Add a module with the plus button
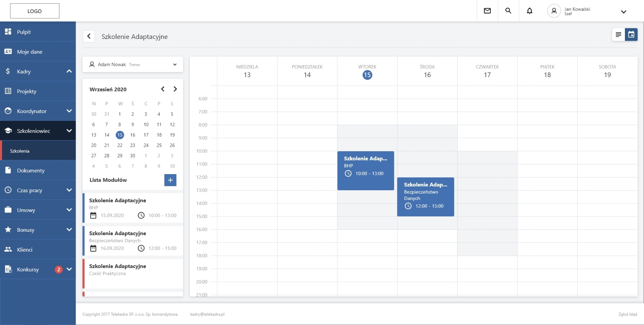The width and height of the screenshot is (644, 325). (170, 180)
